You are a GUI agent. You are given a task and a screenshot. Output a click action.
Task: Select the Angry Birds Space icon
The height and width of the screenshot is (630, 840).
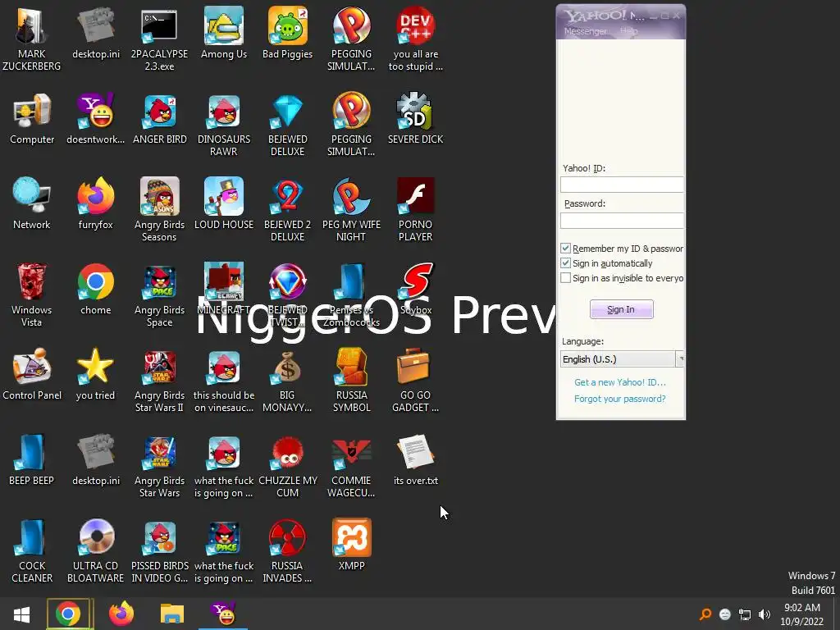click(160, 294)
